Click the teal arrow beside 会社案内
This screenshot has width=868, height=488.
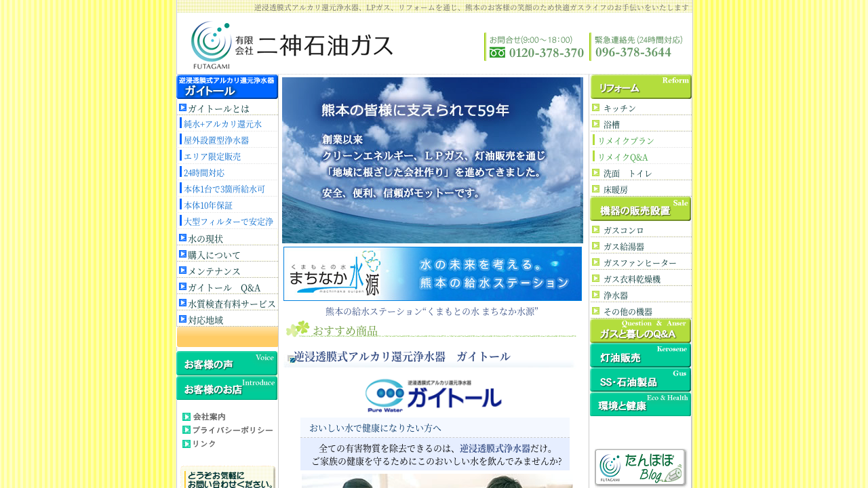tap(186, 417)
